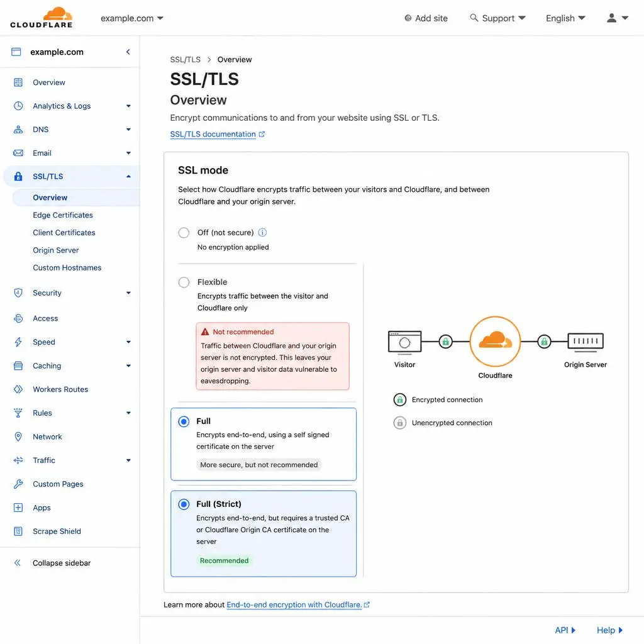Open Edge Certificates submenu item
This screenshot has width=644, height=644.
point(63,215)
